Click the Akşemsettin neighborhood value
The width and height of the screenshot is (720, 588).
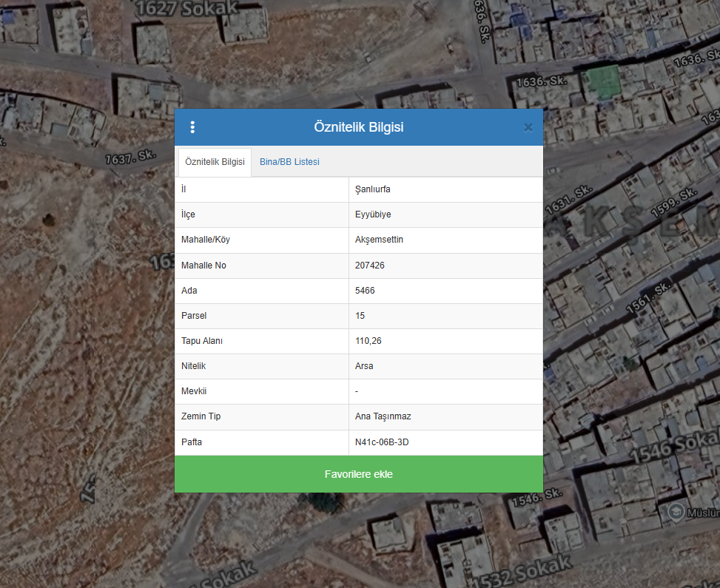[x=379, y=240]
